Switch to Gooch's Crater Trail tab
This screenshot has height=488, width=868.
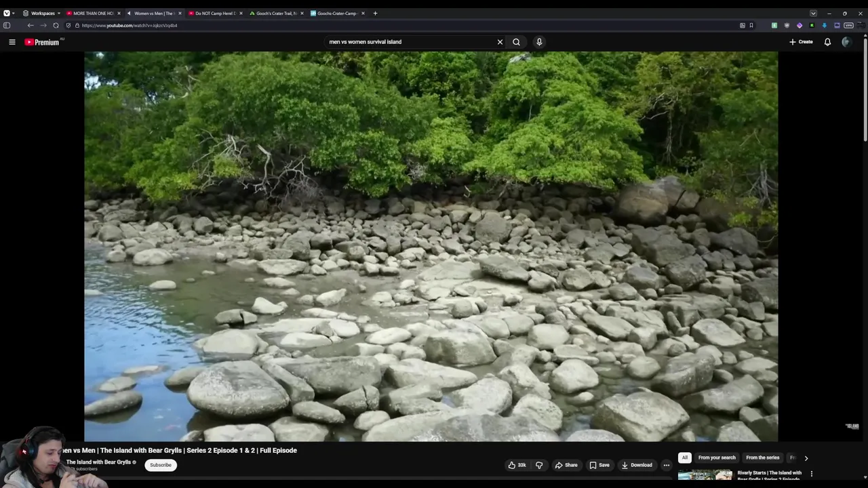pos(276,13)
